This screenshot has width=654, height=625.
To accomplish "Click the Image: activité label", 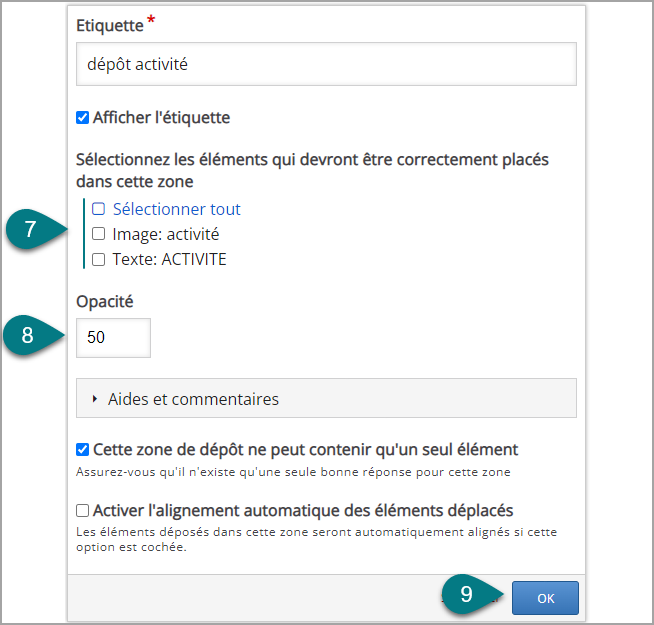I will click(x=166, y=234).
